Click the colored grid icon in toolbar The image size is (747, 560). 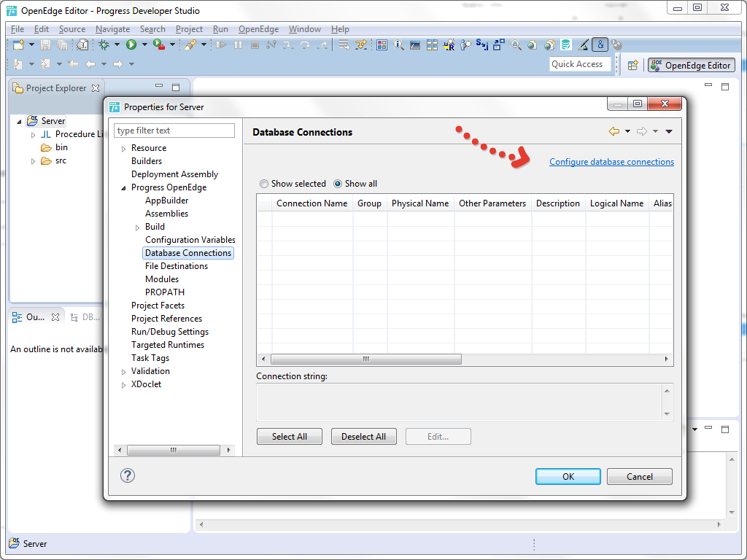(382, 44)
